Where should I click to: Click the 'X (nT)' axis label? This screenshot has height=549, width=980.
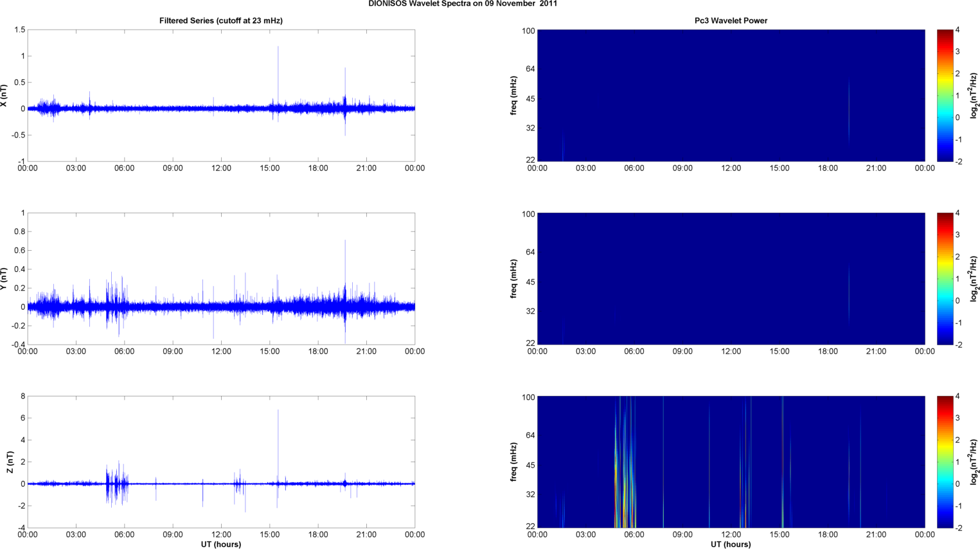[x=4, y=96]
